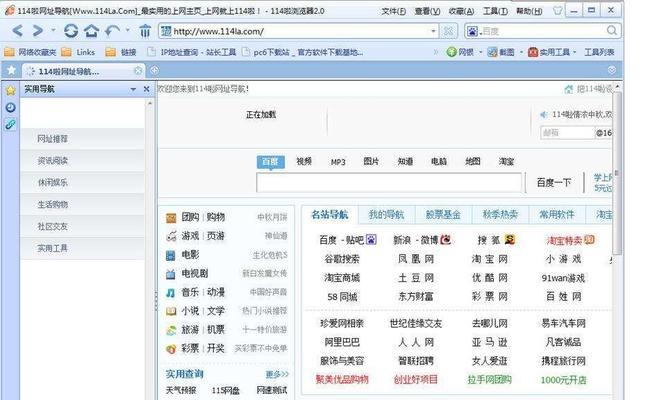
Task: Open the sidebar history clock icon
Action: [x=11, y=107]
